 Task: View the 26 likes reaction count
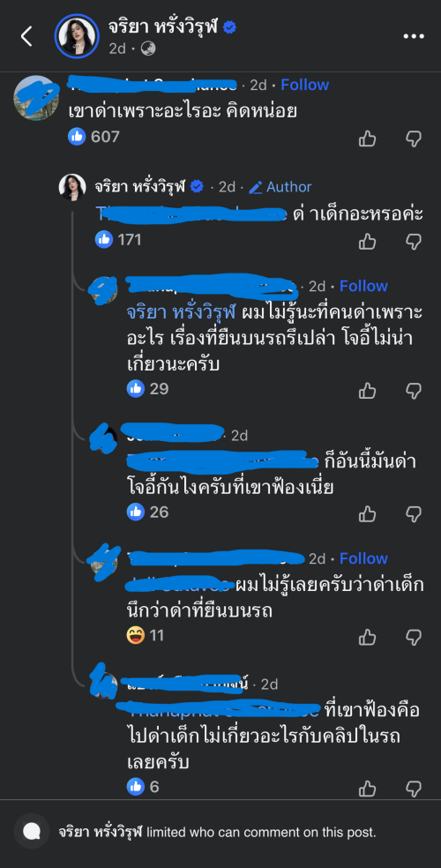148,512
